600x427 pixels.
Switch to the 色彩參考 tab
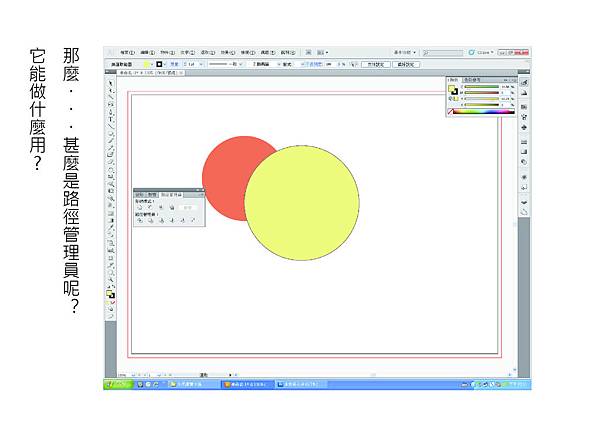point(472,80)
